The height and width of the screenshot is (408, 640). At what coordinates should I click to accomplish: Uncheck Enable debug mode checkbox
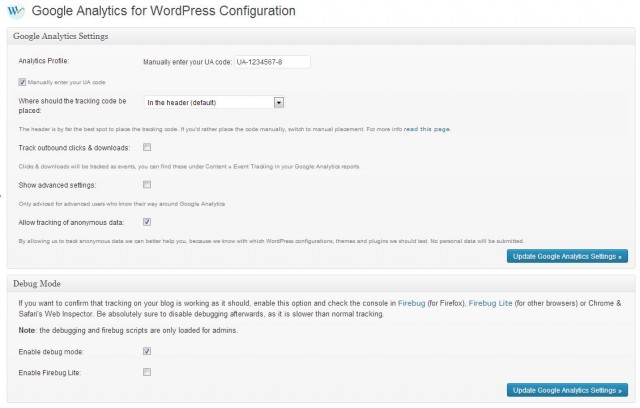(147, 351)
